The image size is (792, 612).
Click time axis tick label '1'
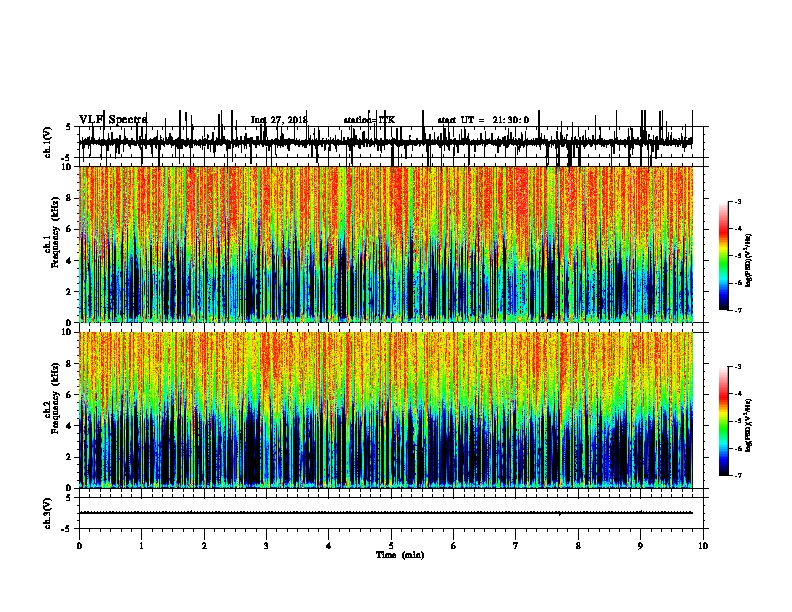pos(142,546)
